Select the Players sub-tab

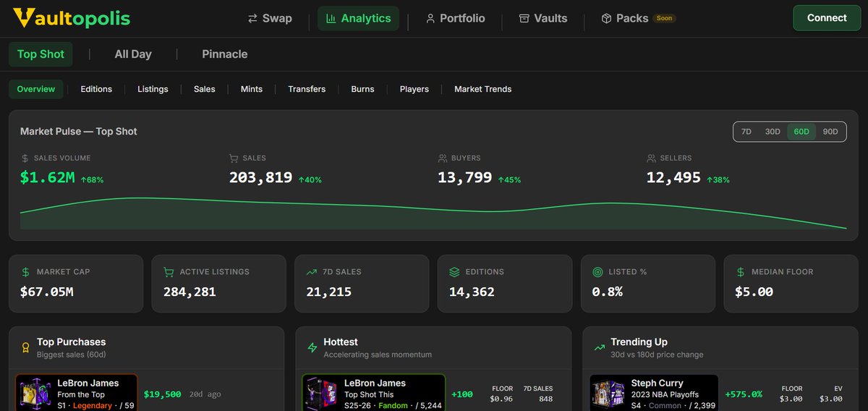click(x=414, y=89)
